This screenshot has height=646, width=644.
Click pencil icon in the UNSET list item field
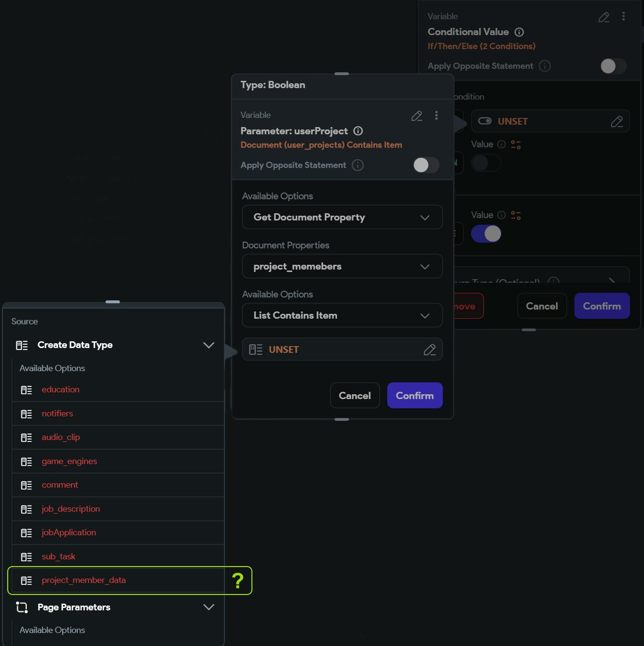click(429, 350)
